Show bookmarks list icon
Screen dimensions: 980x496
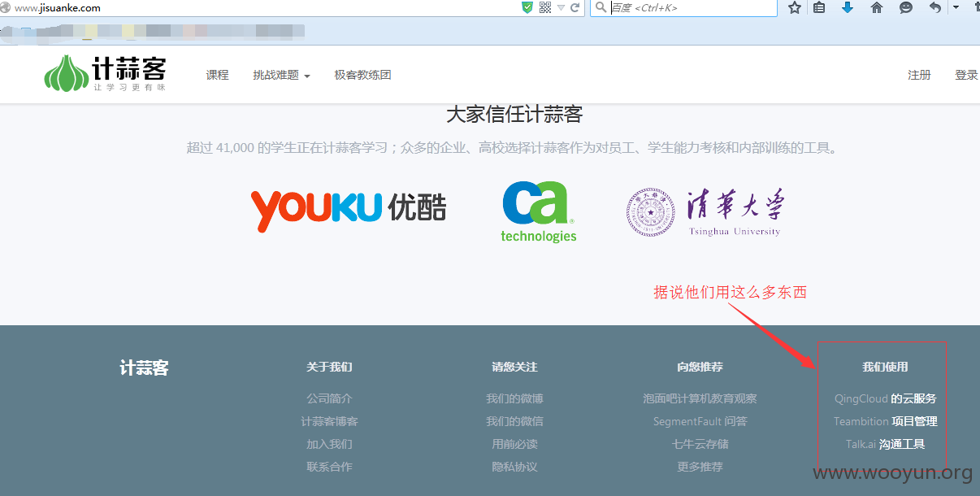pyautogui.click(x=819, y=7)
